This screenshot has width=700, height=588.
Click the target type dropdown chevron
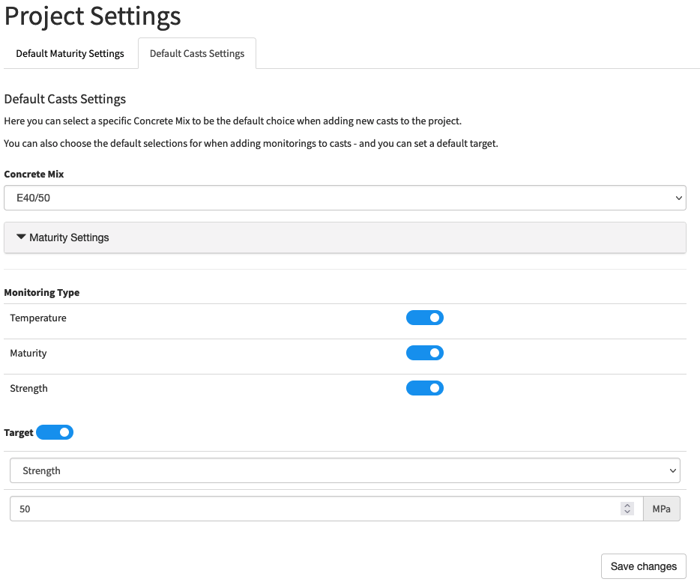[x=672, y=470]
